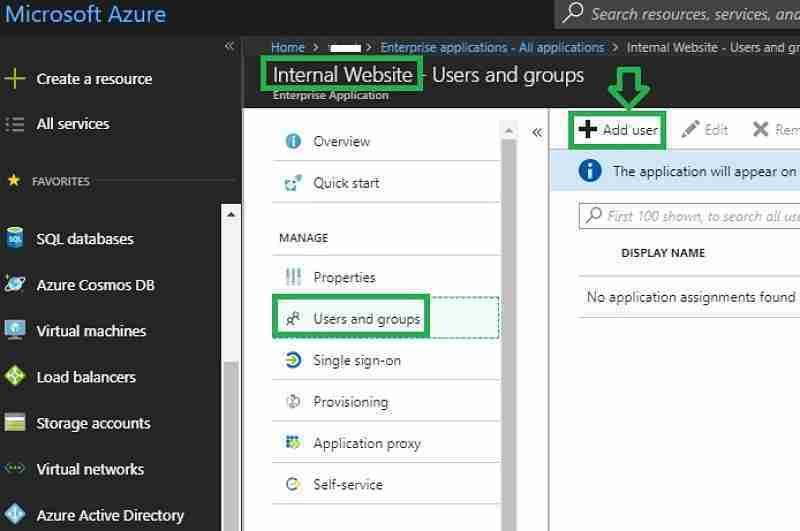The width and height of the screenshot is (800, 531).
Task: Click the Virtual machines icon
Action: [x=15, y=330]
